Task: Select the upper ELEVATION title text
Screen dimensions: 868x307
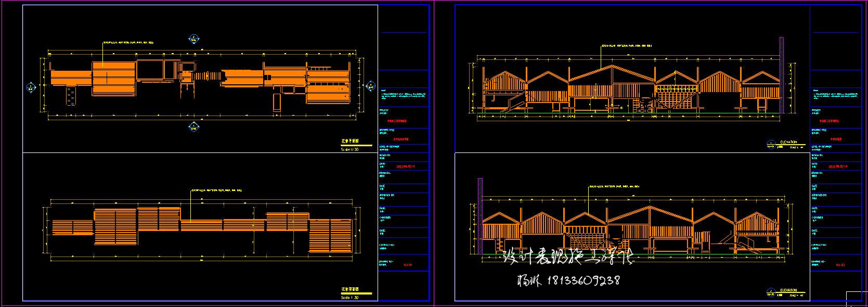Action: 788,142
